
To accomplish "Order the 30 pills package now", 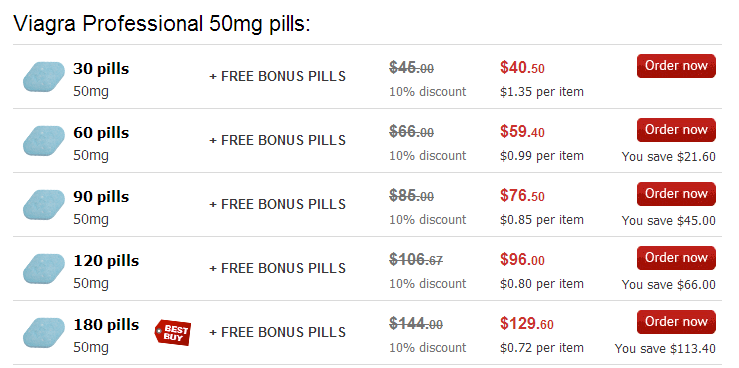I will point(676,66).
